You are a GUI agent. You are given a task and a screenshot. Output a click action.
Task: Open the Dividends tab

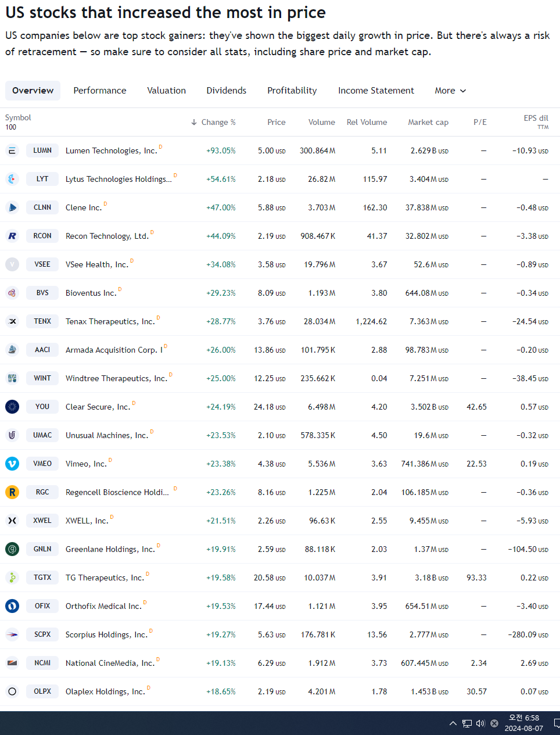pyautogui.click(x=227, y=91)
